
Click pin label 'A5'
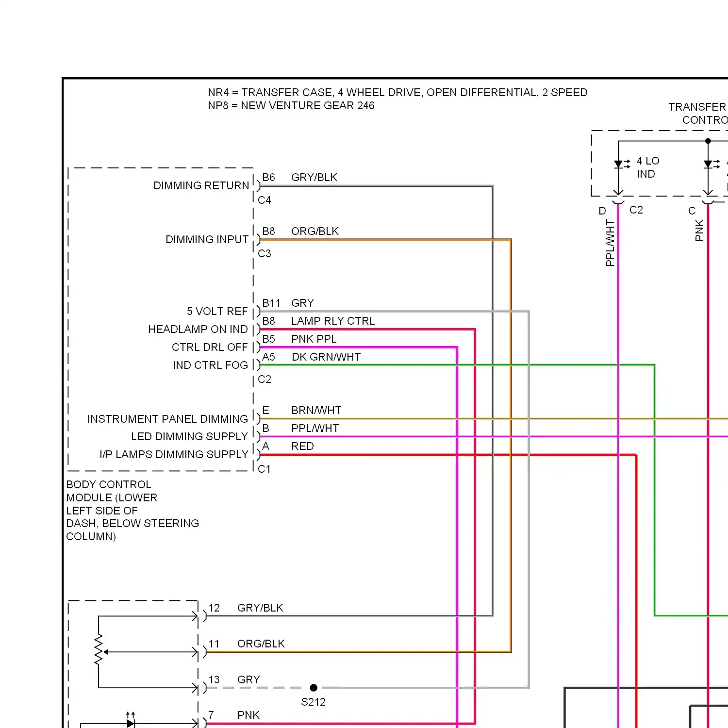click(269, 357)
